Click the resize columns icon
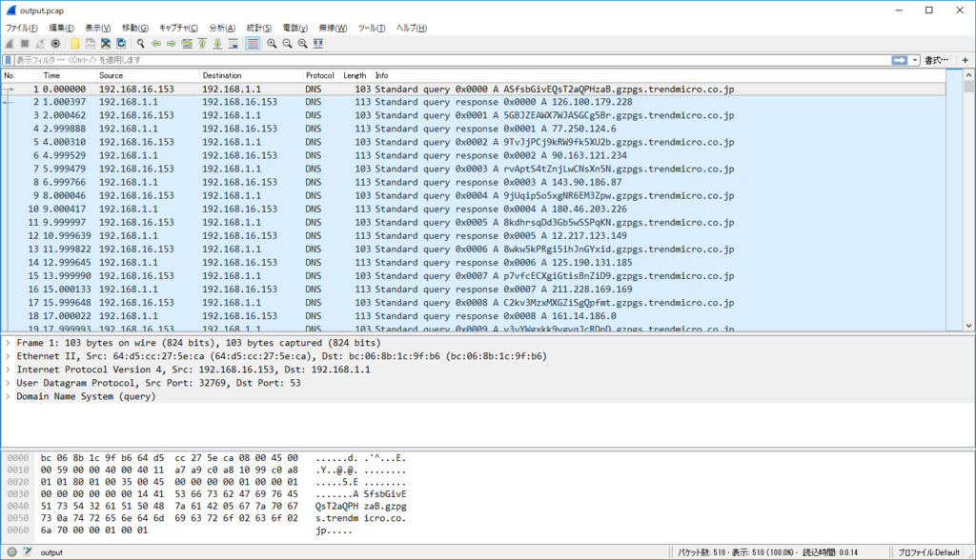 tap(318, 44)
